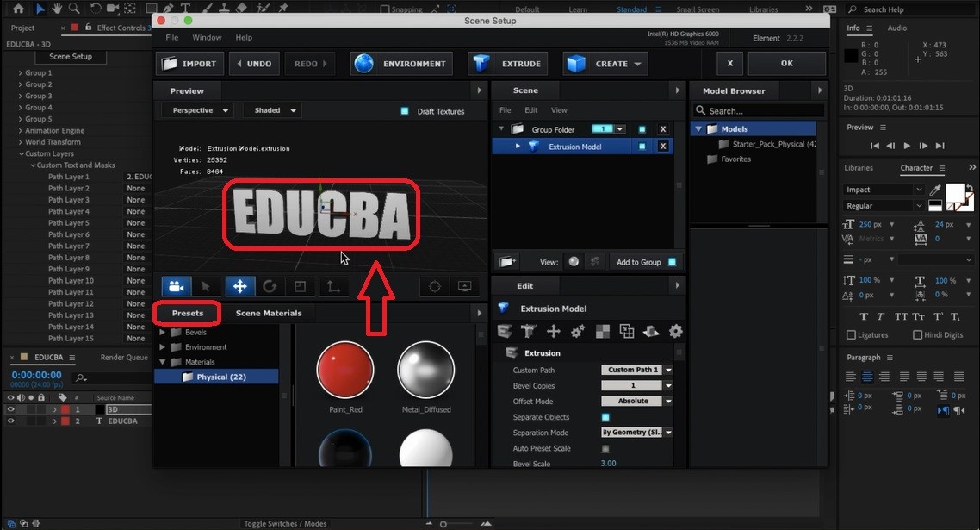Viewport: 980px width, 530px height.
Task: Remove Group Folder with its X icon
Action: [x=663, y=129]
